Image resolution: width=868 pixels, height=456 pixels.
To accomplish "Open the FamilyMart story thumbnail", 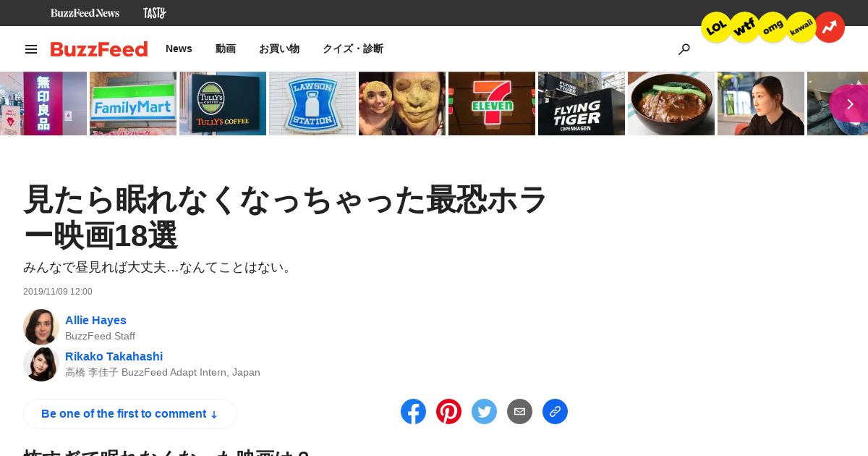I will pyautogui.click(x=133, y=104).
